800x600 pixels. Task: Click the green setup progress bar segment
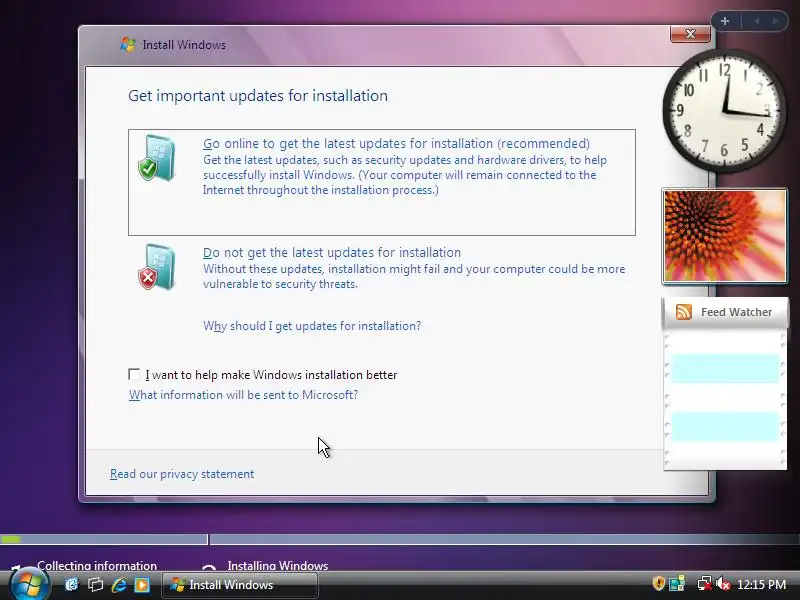point(11,539)
